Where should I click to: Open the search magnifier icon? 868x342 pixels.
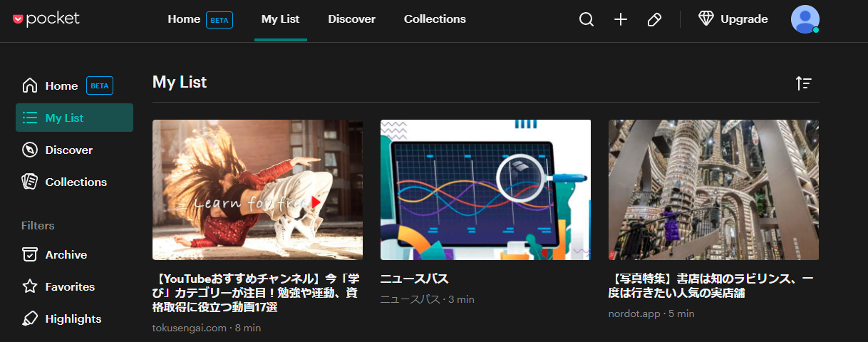pyautogui.click(x=587, y=19)
